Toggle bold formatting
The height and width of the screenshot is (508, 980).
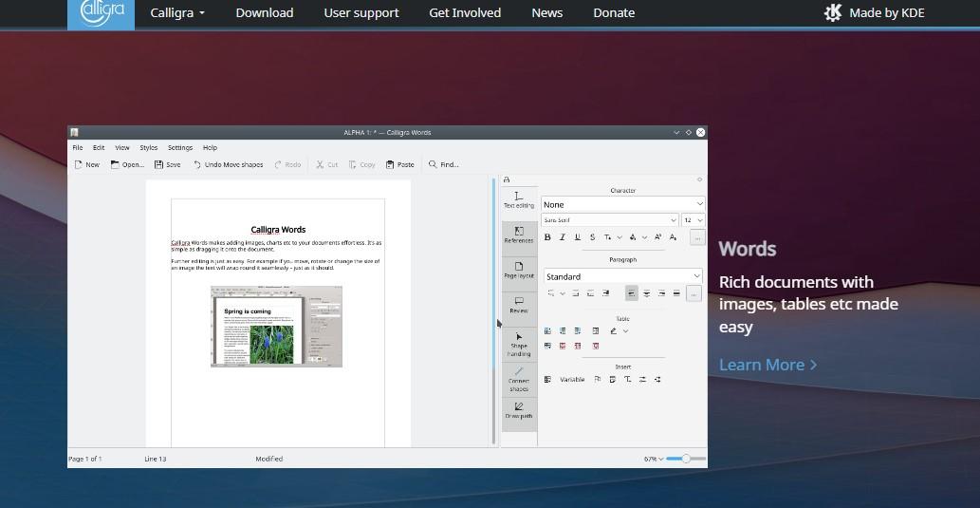click(x=547, y=237)
